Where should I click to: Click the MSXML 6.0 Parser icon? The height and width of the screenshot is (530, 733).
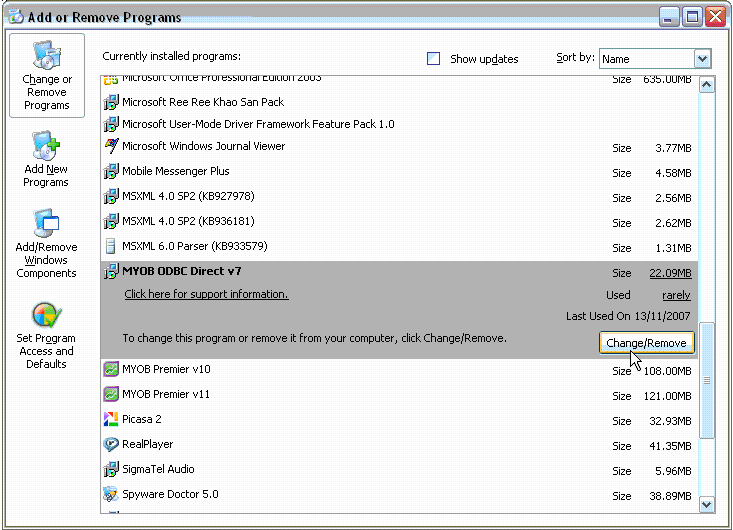[x=112, y=247]
